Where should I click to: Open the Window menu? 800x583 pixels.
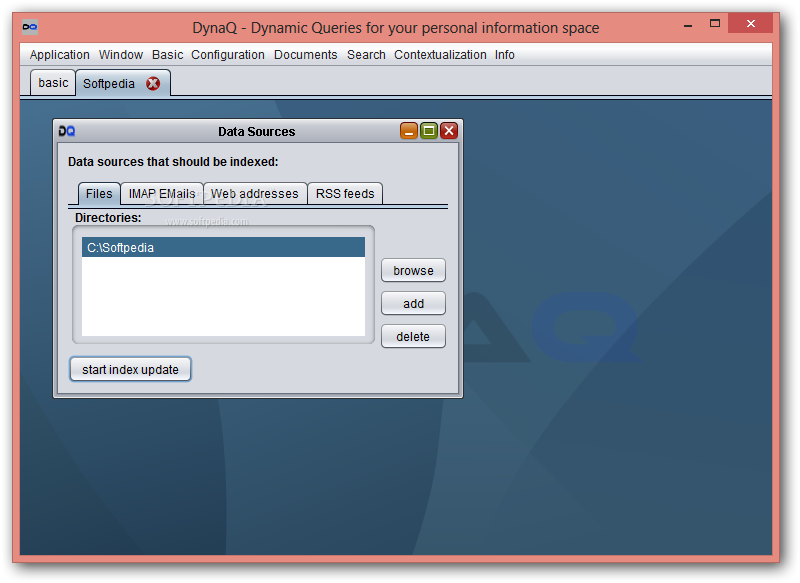point(121,55)
